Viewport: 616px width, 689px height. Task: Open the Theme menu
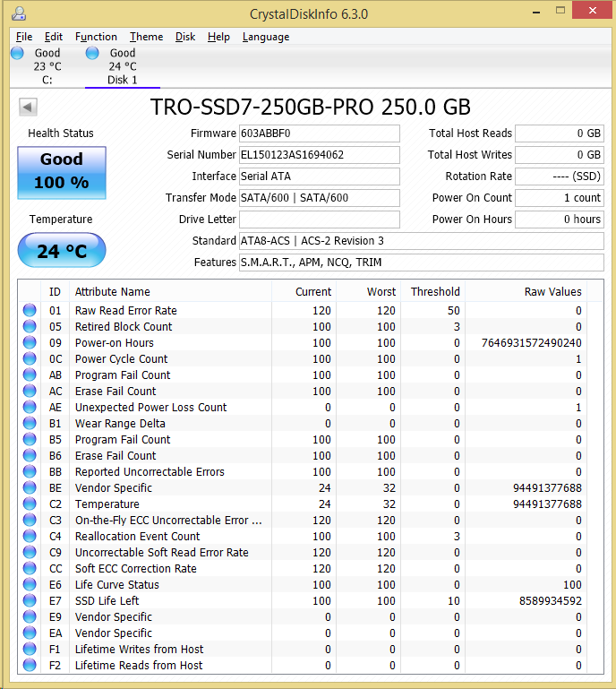[x=146, y=37]
